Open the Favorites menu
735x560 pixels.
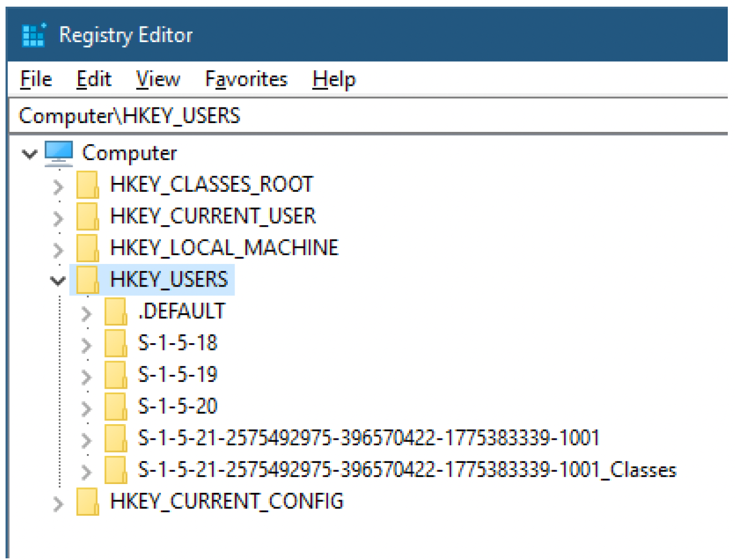click(246, 79)
